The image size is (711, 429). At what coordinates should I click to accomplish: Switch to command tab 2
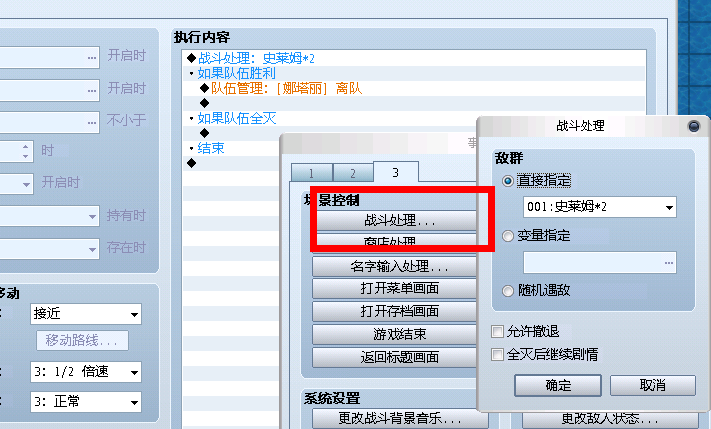tap(353, 173)
